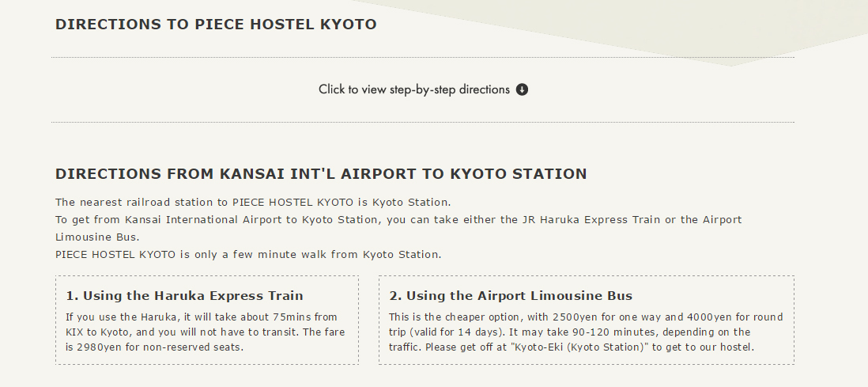Click the down-arrow circle icon beside step-by-step directions
This screenshot has height=387, width=868.
click(522, 89)
